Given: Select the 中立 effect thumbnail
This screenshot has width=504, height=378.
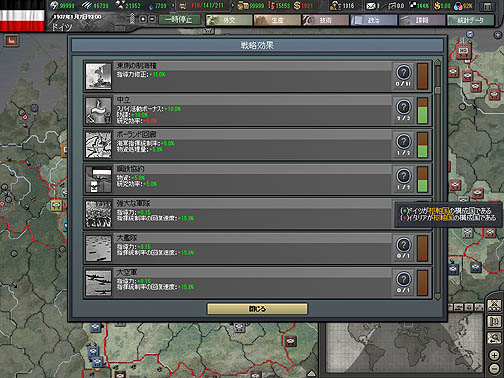Looking at the screenshot, I should click(98, 110).
